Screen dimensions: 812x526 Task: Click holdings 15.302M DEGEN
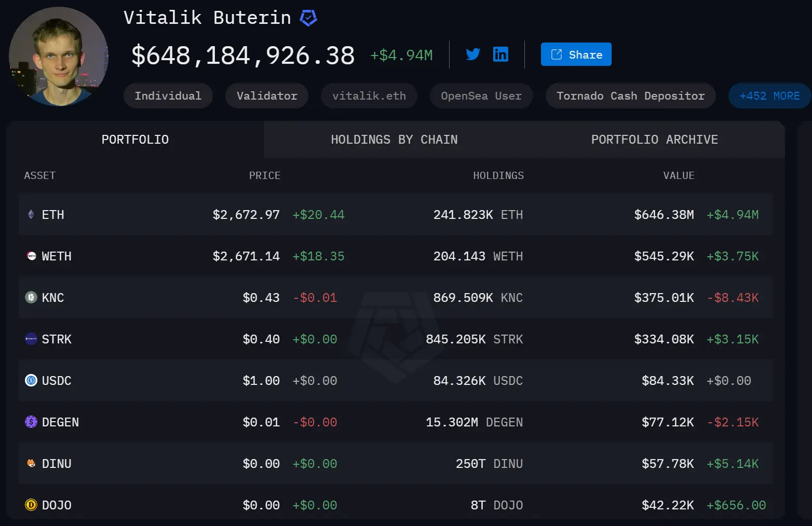[475, 422]
